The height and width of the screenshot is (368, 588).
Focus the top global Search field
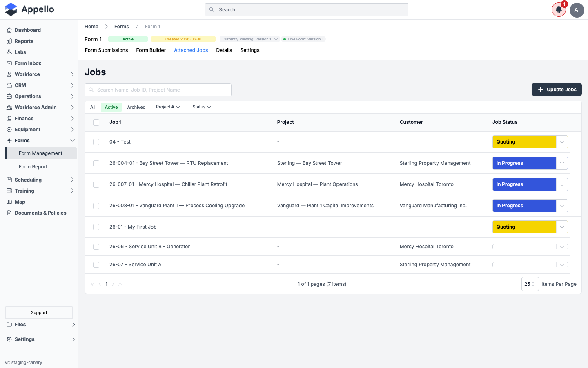pos(307,10)
